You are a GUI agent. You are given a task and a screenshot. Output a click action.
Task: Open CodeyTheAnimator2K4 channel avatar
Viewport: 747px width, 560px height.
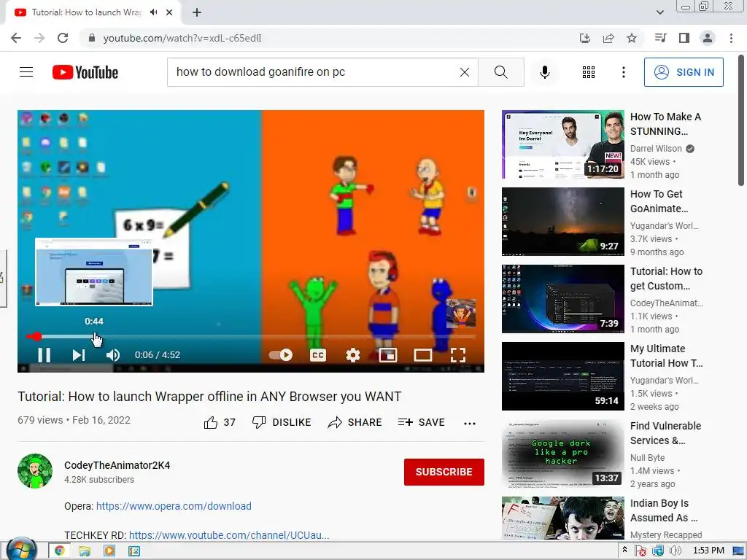pyautogui.click(x=35, y=471)
